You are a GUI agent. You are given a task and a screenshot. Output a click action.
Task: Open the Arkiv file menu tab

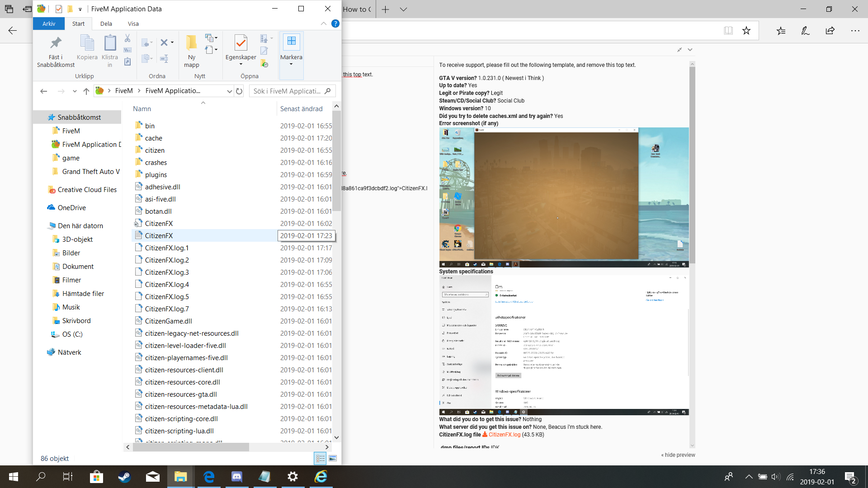(49, 23)
